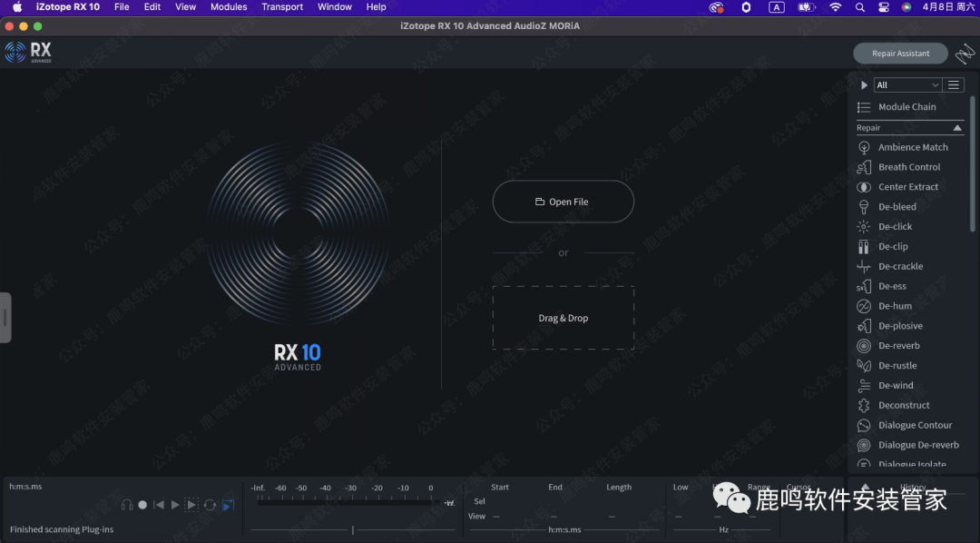Click the Open File button
This screenshot has height=543, width=980.
(563, 202)
